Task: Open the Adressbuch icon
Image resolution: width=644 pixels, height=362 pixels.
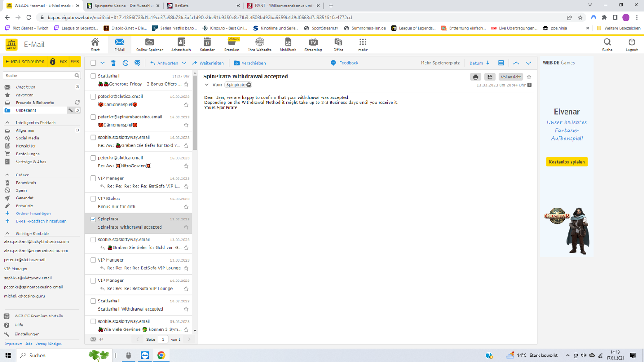Action: (x=181, y=44)
